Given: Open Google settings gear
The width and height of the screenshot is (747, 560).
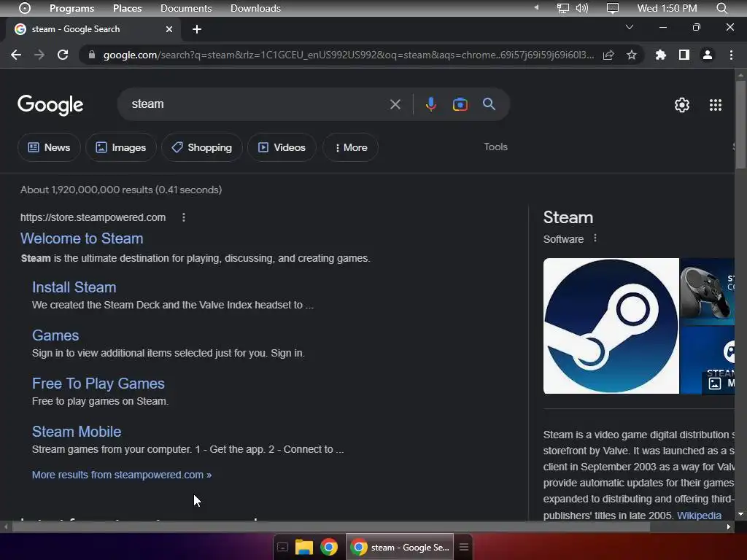Looking at the screenshot, I should pos(682,105).
